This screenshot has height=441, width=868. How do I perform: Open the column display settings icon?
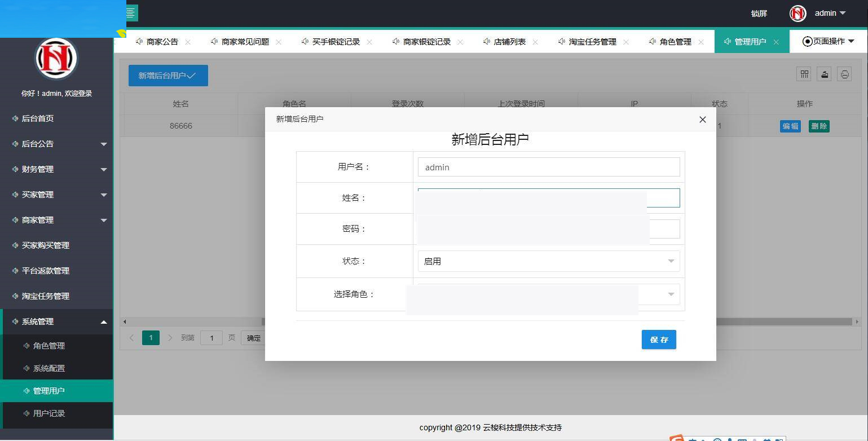click(804, 74)
